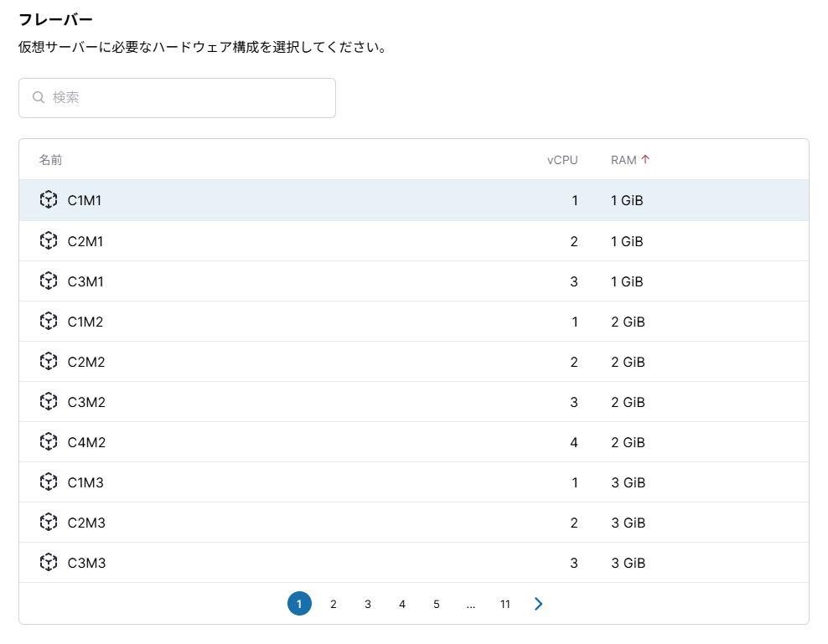The image size is (828, 644).
Task: Sort the table by vCPU column
Action: (561, 160)
